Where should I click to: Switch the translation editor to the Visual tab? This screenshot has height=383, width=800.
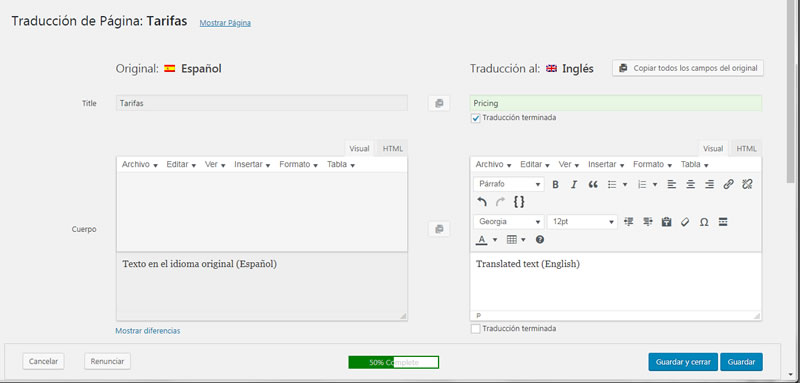point(713,149)
